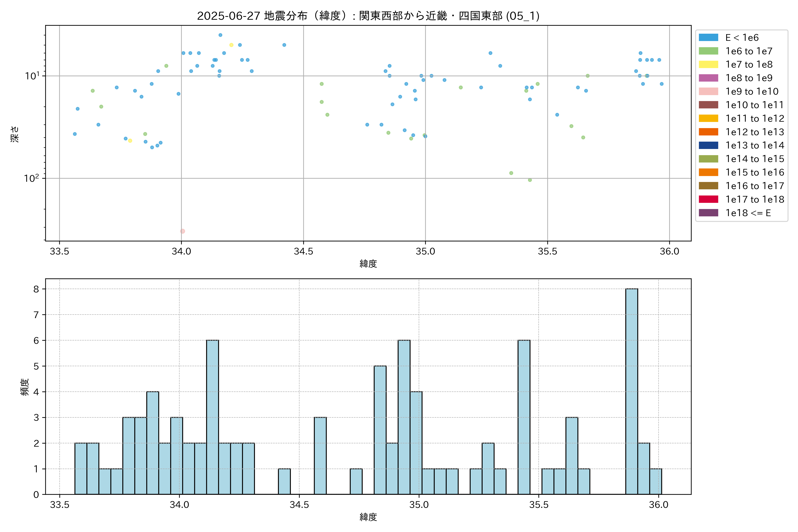Click the pink scatter point near 34.0 latitude
This screenshot has width=798, height=532.
coord(182,231)
